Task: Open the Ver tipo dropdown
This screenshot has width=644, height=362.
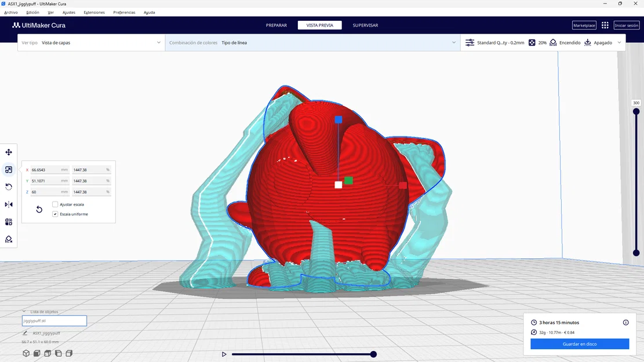Action: [x=91, y=43]
